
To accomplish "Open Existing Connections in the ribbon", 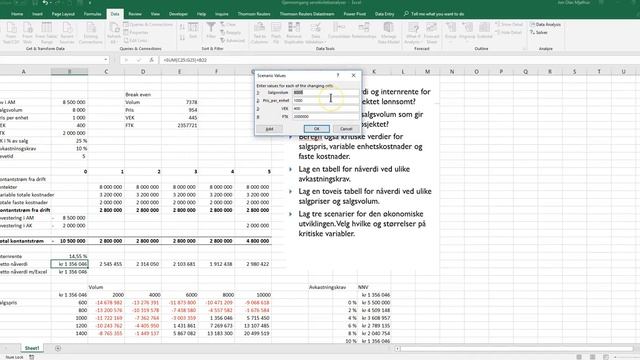I will [x=91, y=33].
